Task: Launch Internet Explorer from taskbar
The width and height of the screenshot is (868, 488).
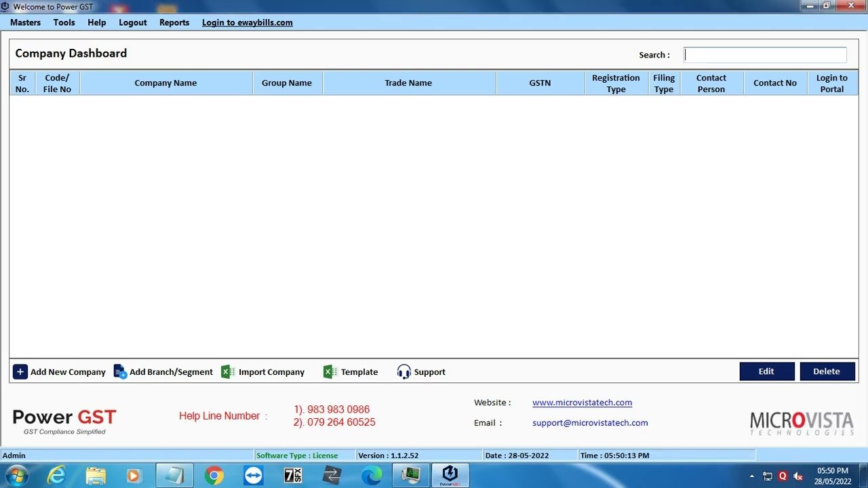Action: 56,476
